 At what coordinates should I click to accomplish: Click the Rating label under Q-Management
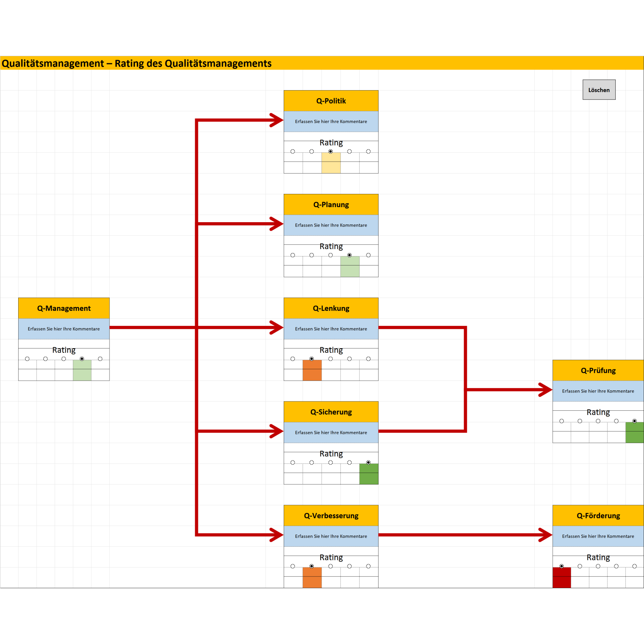click(x=64, y=350)
